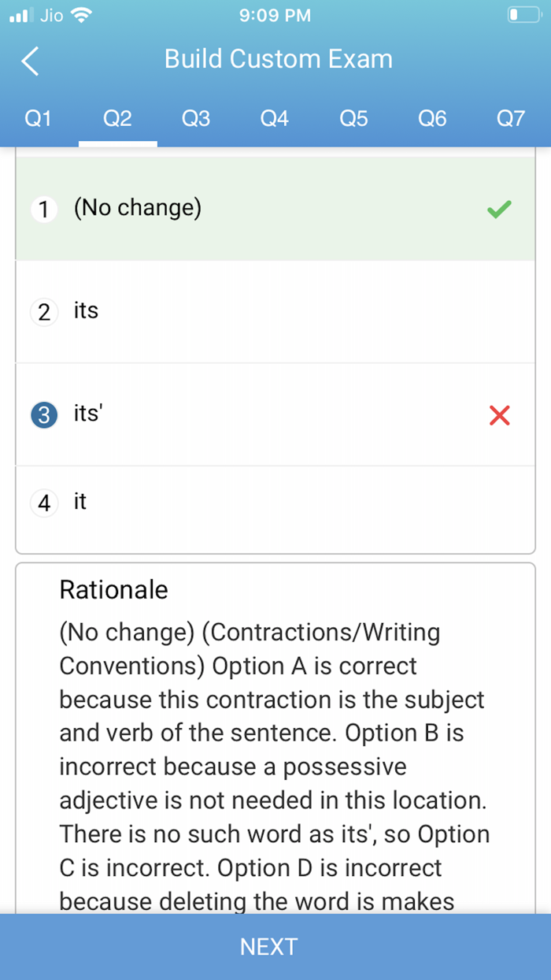Viewport: 551px width, 980px height.
Task: Switch to the Q1 tab
Action: tap(38, 119)
